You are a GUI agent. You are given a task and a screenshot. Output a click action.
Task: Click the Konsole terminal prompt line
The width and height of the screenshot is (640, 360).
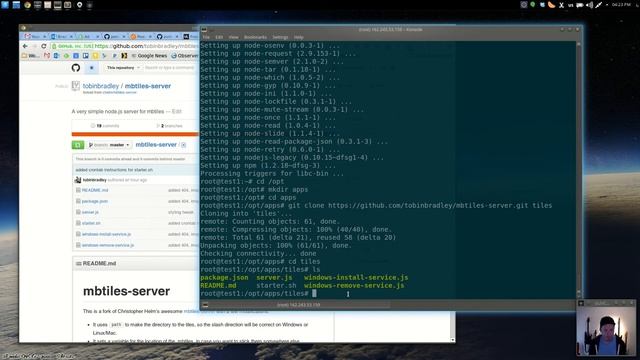258,293
